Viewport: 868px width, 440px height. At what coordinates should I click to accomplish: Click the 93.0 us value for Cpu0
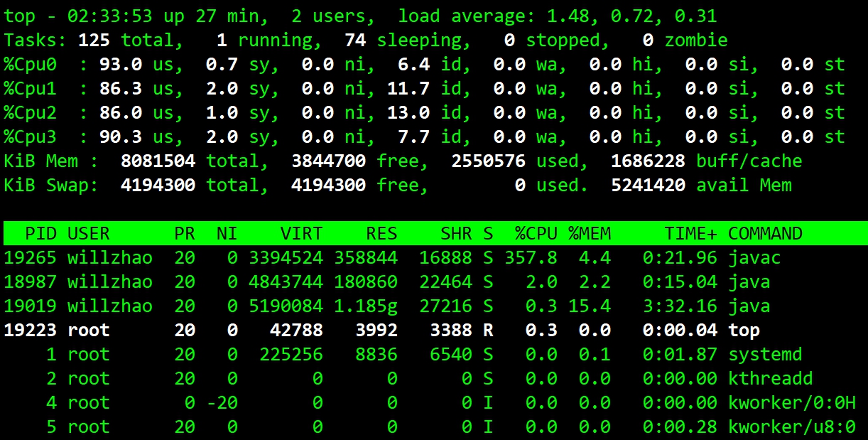pyautogui.click(x=121, y=64)
